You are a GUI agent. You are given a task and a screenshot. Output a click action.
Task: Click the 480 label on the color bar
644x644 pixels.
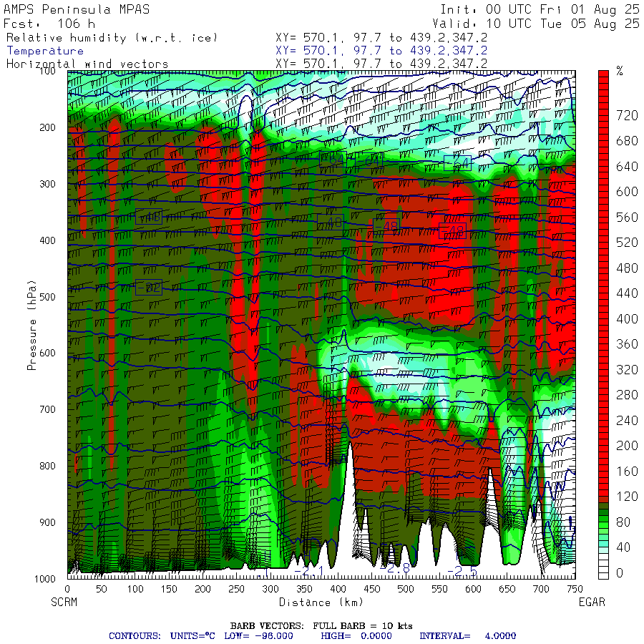click(627, 268)
